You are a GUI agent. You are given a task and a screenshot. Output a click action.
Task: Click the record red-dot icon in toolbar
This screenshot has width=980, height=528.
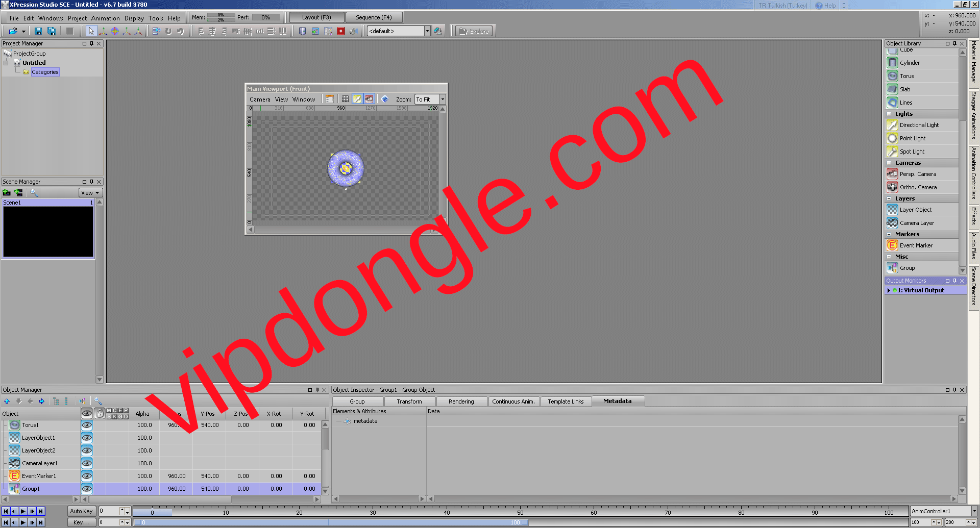[x=341, y=31]
